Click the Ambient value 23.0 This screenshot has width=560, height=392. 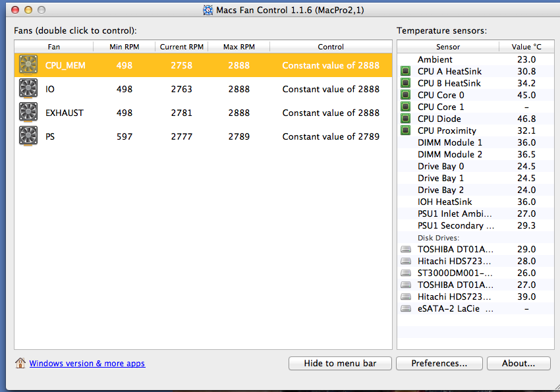(526, 59)
